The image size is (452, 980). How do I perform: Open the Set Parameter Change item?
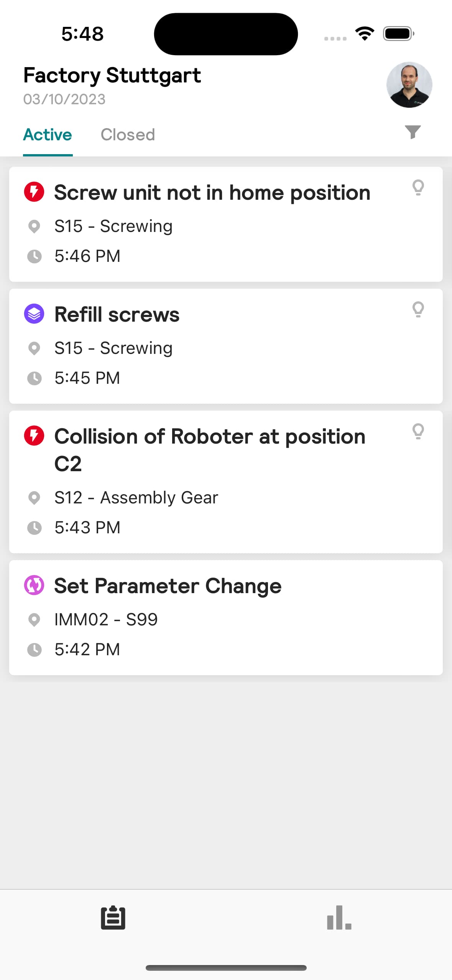(x=226, y=618)
